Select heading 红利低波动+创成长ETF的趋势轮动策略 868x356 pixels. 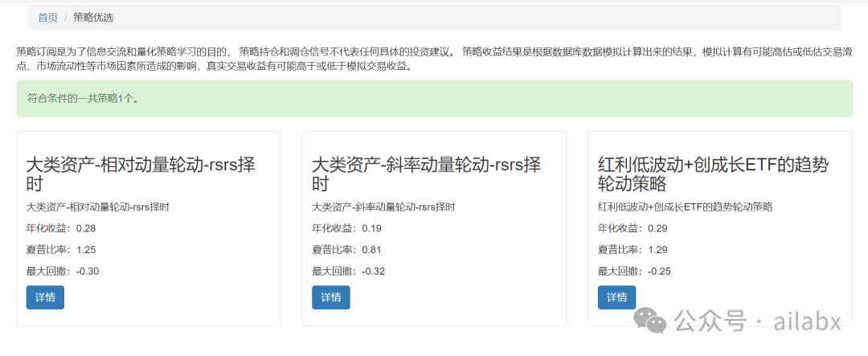tap(714, 174)
